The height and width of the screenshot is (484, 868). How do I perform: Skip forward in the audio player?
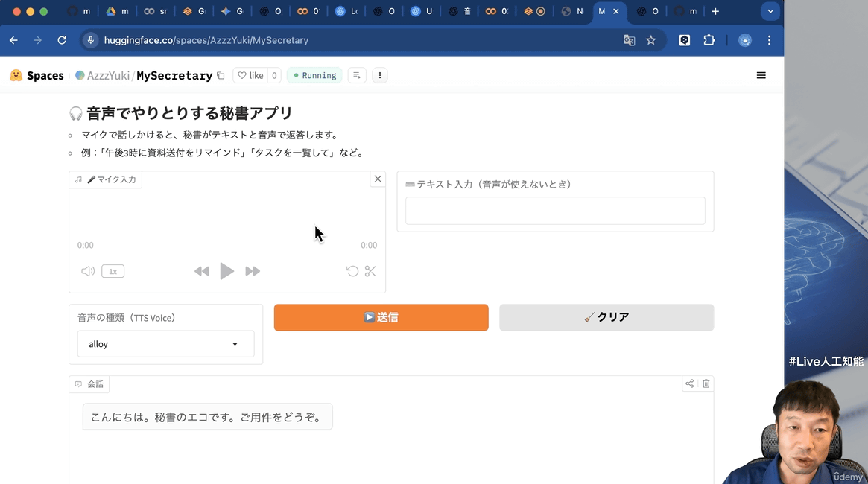pyautogui.click(x=253, y=271)
